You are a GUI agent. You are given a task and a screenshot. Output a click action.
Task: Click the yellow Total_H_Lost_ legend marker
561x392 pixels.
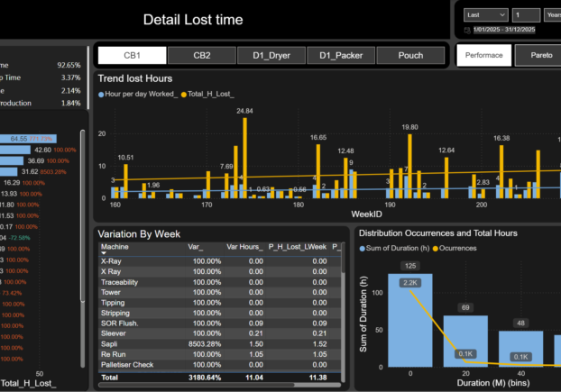pos(183,95)
